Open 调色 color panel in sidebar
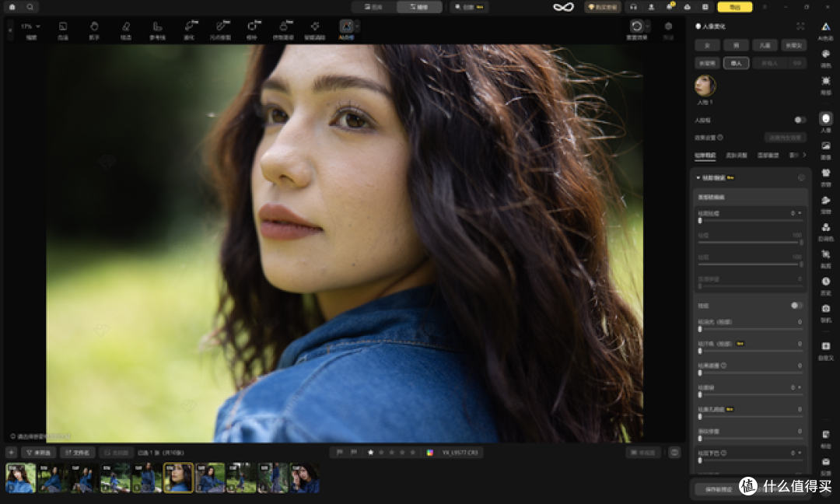Viewport: 840px width, 504px height. pos(825,58)
